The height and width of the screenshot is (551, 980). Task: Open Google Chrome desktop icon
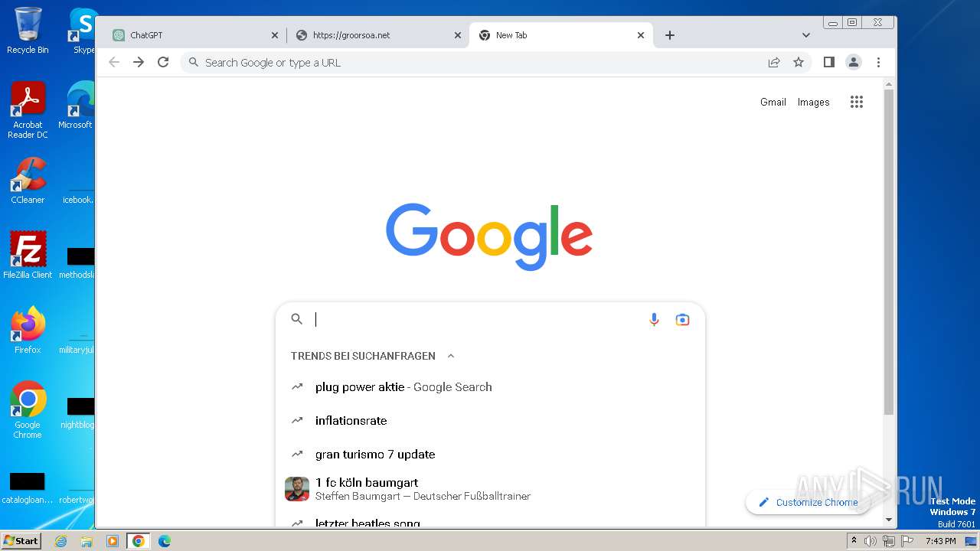point(28,410)
